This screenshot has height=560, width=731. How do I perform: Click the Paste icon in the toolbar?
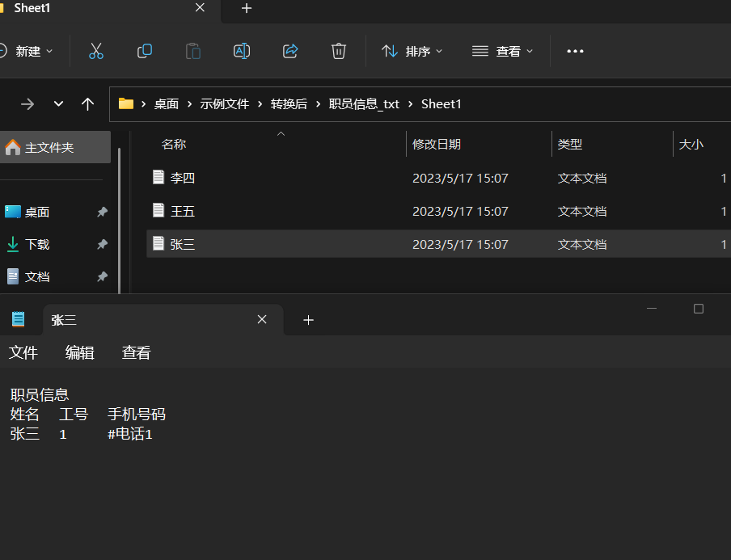coord(193,51)
